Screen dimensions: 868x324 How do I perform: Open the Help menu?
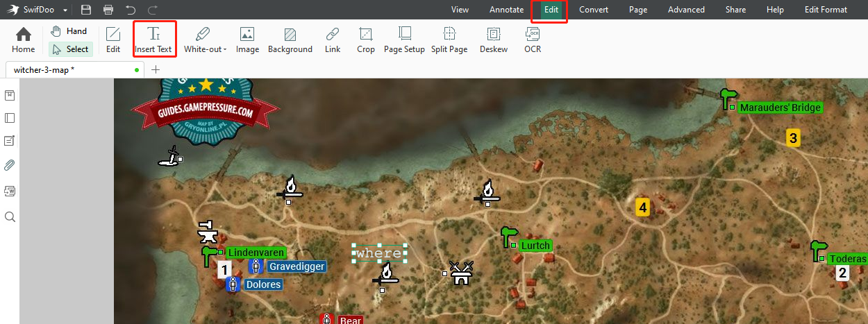pos(775,10)
